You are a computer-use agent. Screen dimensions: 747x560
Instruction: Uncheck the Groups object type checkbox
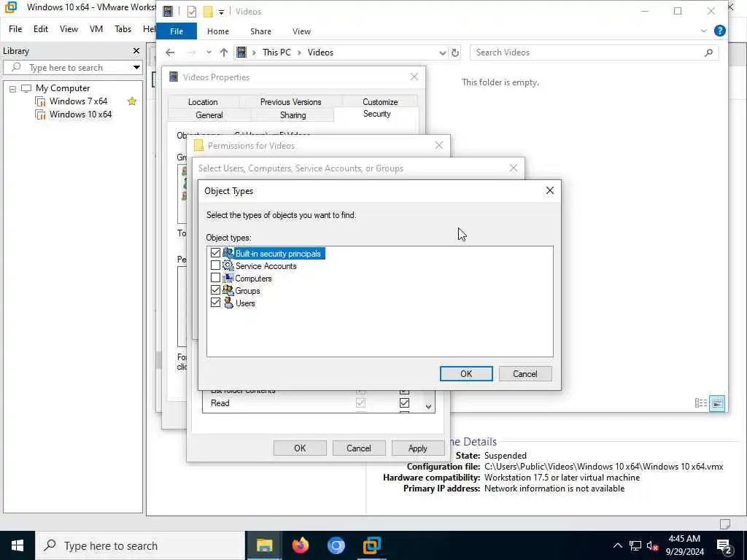click(215, 290)
